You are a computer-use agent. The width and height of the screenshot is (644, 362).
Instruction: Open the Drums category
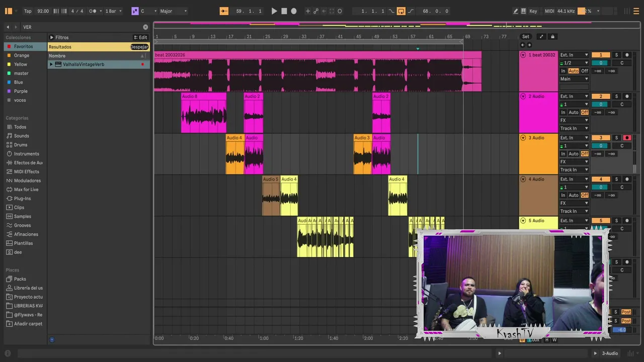coord(21,145)
